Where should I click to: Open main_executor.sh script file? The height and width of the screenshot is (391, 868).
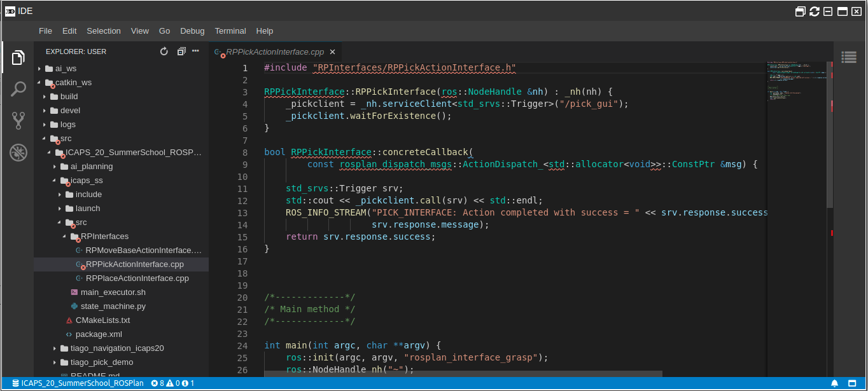click(x=121, y=292)
